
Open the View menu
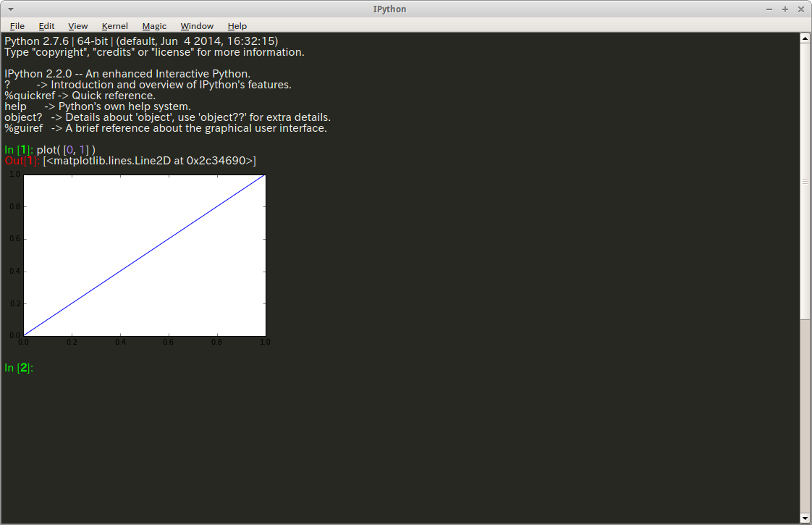pos(77,26)
